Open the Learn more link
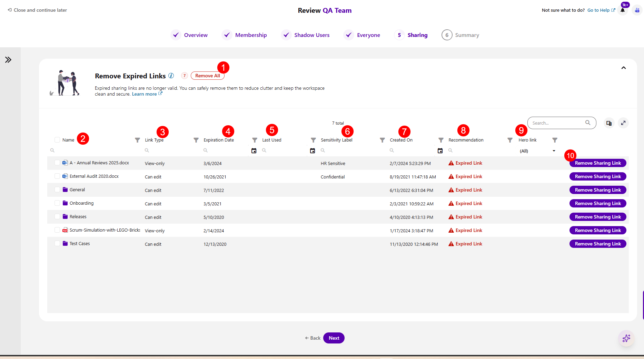This screenshot has width=644, height=359. (x=147, y=94)
